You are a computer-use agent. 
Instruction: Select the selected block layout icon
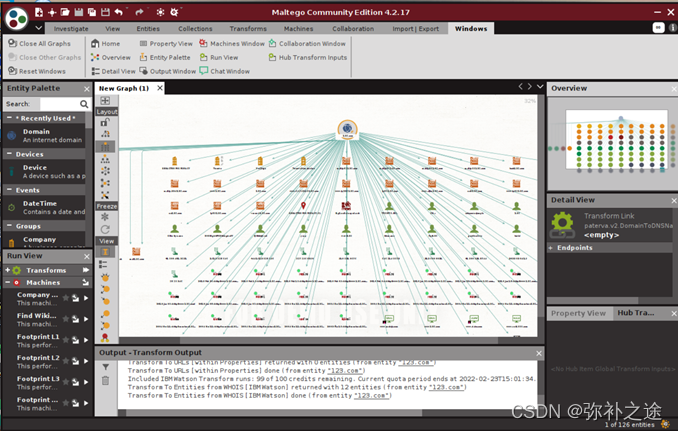tap(105, 147)
